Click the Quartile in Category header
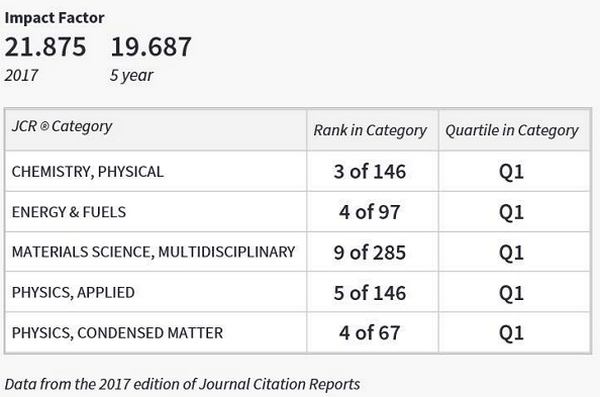This screenshot has height=397, width=600. pyautogui.click(x=512, y=130)
